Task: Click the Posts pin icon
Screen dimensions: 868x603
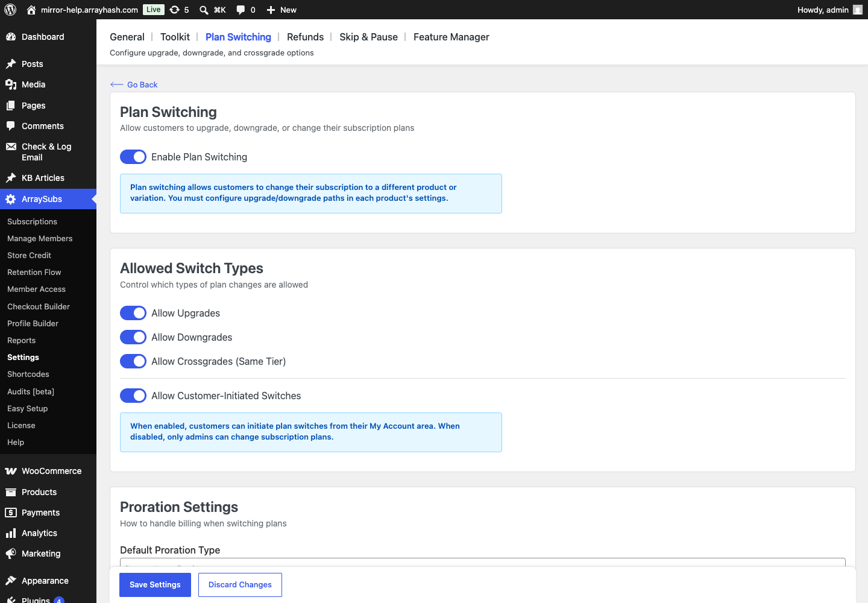Action: (11, 64)
